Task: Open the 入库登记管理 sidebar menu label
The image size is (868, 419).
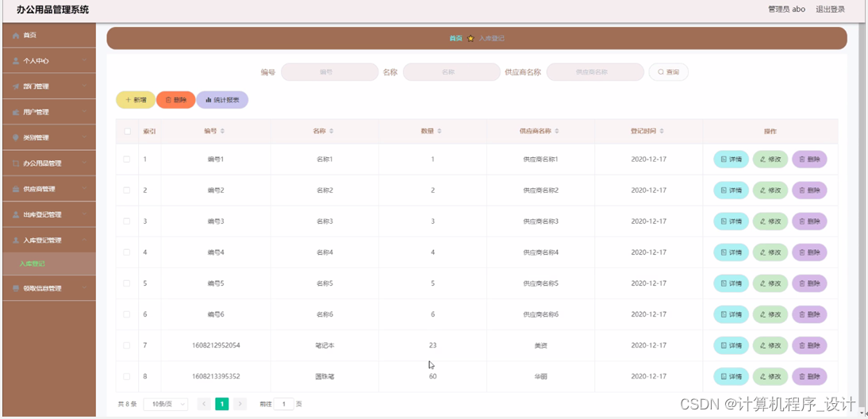Action: 42,240
